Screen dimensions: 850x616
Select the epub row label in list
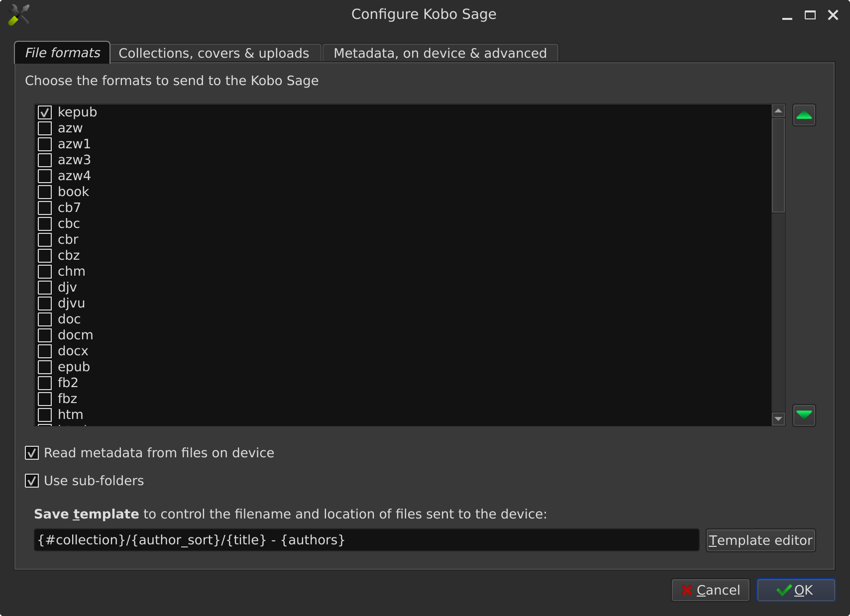[x=74, y=367]
